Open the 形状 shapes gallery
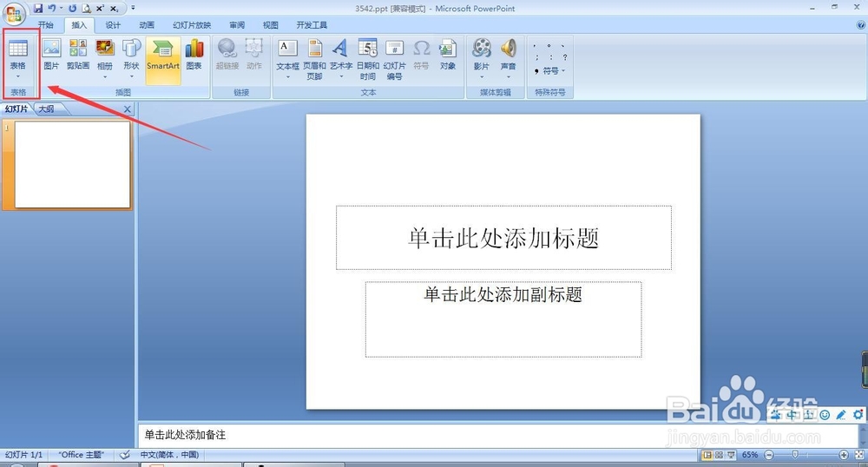 coord(131,59)
